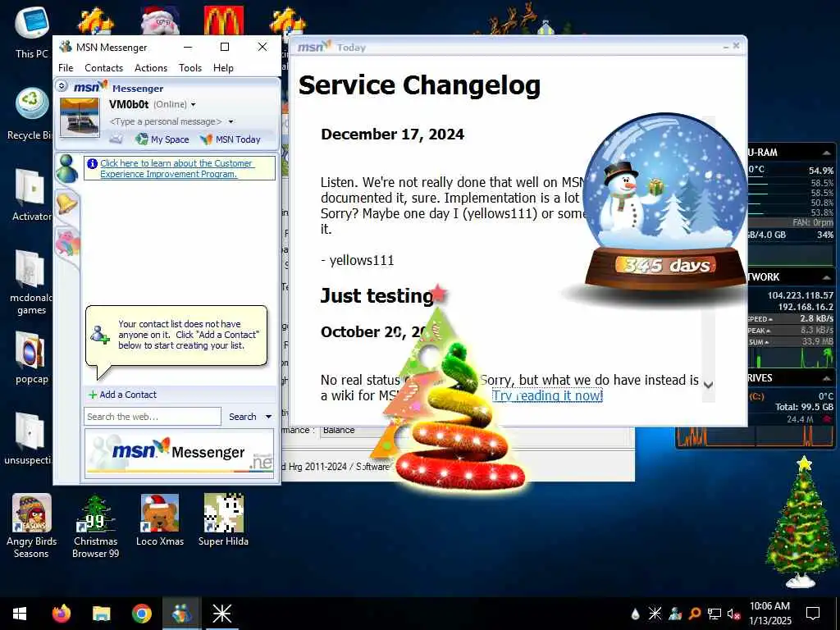840x630 pixels.
Task: Click the Search button in Messenger
Action: (243, 417)
